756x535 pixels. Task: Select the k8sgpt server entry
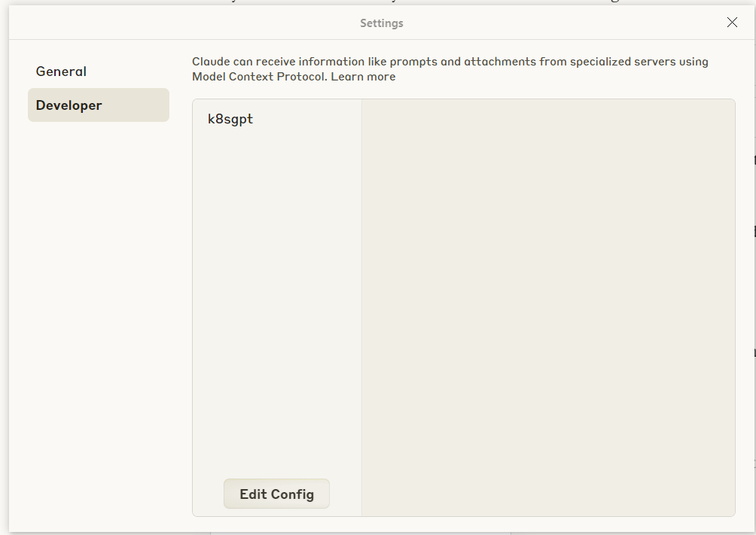230,119
